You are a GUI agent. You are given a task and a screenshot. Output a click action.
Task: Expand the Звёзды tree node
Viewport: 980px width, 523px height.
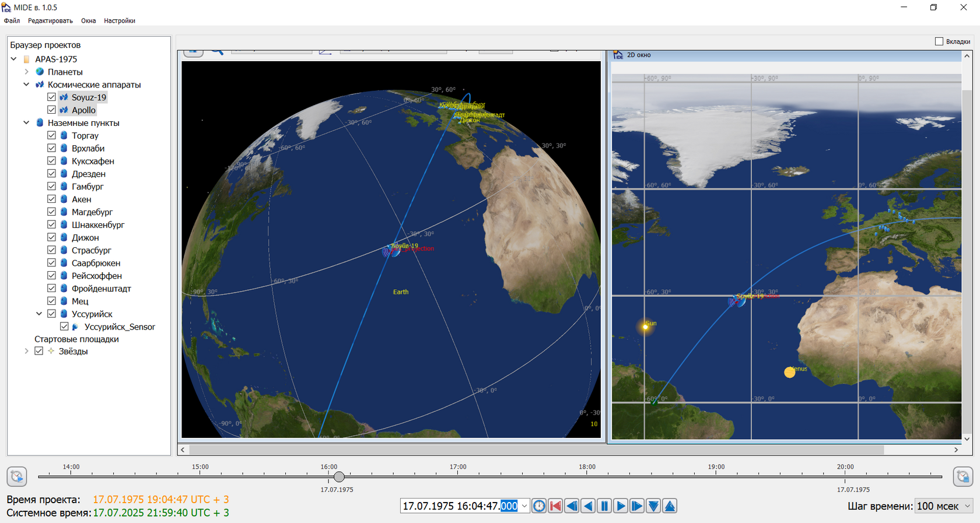pyautogui.click(x=26, y=351)
